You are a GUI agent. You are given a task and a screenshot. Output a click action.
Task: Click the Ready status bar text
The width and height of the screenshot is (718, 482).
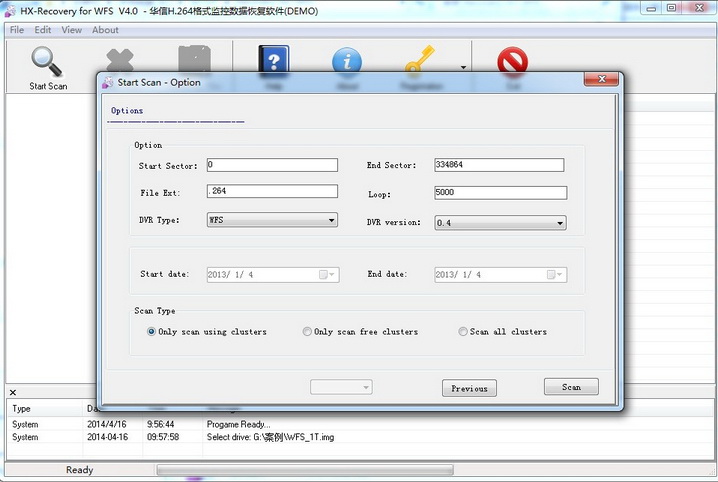[x=79, y=470]
